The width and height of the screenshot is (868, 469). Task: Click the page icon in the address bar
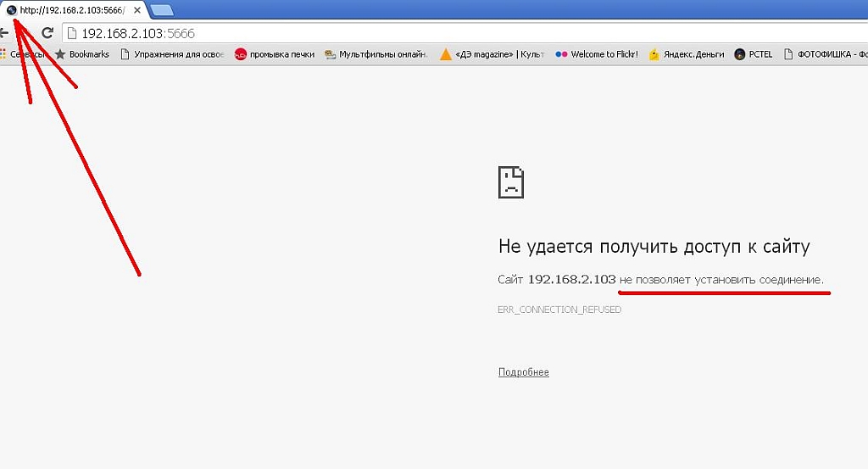(71, 33)
